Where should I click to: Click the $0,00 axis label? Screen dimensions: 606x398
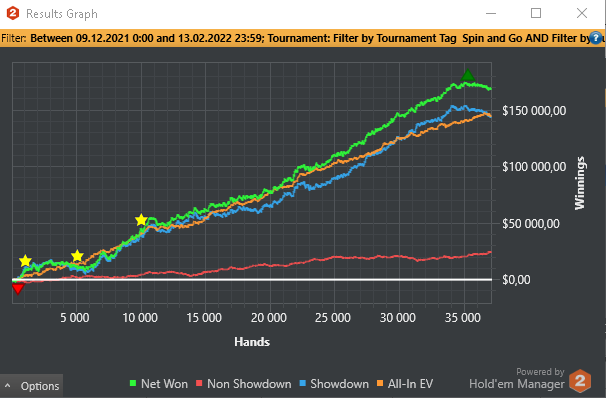[516, 279]
